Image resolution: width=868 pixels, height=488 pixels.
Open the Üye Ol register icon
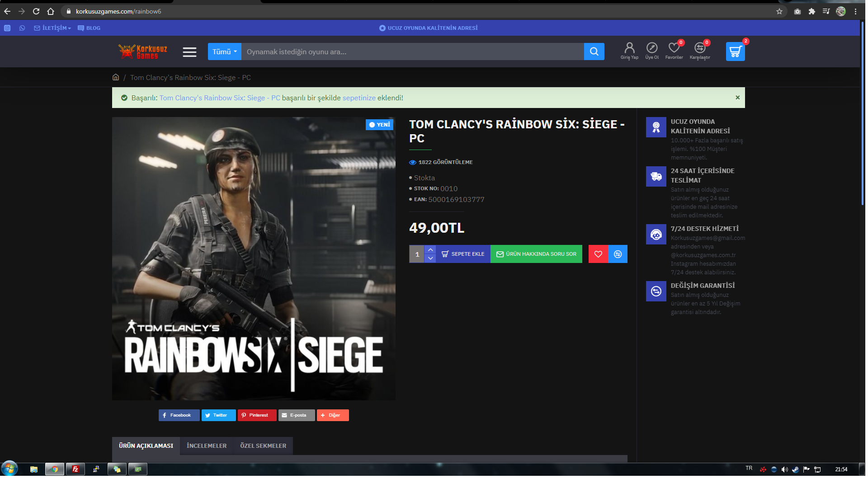click(652, 51)
